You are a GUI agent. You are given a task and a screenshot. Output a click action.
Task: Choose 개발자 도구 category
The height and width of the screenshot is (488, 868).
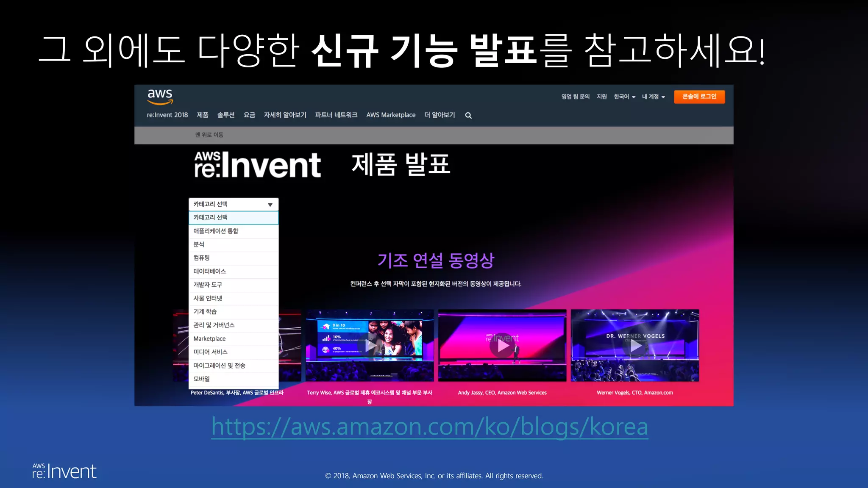[234, 285]
